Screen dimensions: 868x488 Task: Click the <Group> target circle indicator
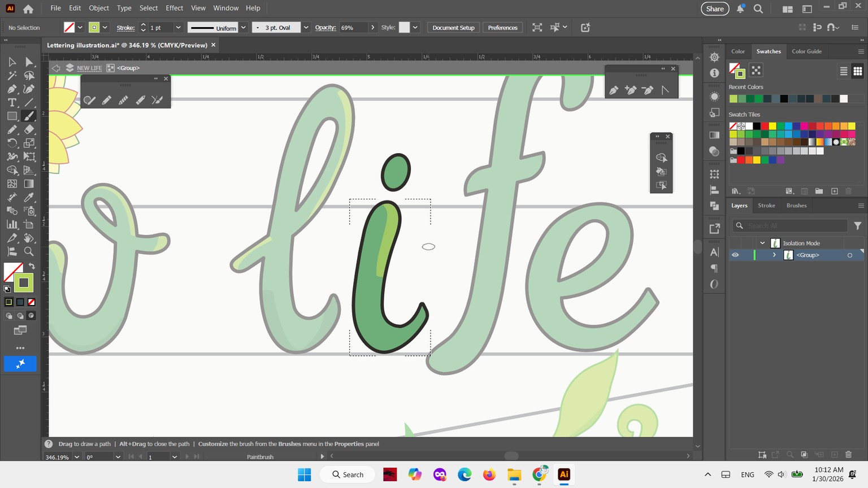click(849, 255)
